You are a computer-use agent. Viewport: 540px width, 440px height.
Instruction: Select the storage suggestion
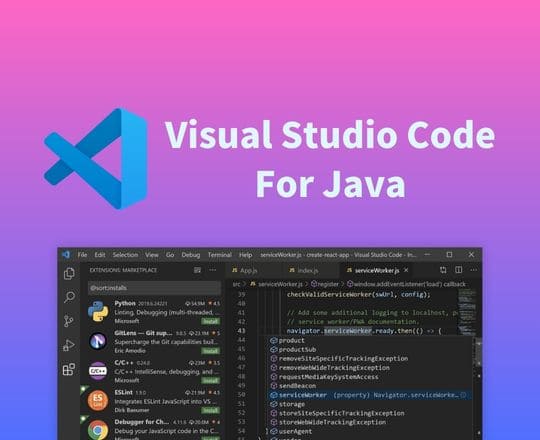tap(370, 404)
